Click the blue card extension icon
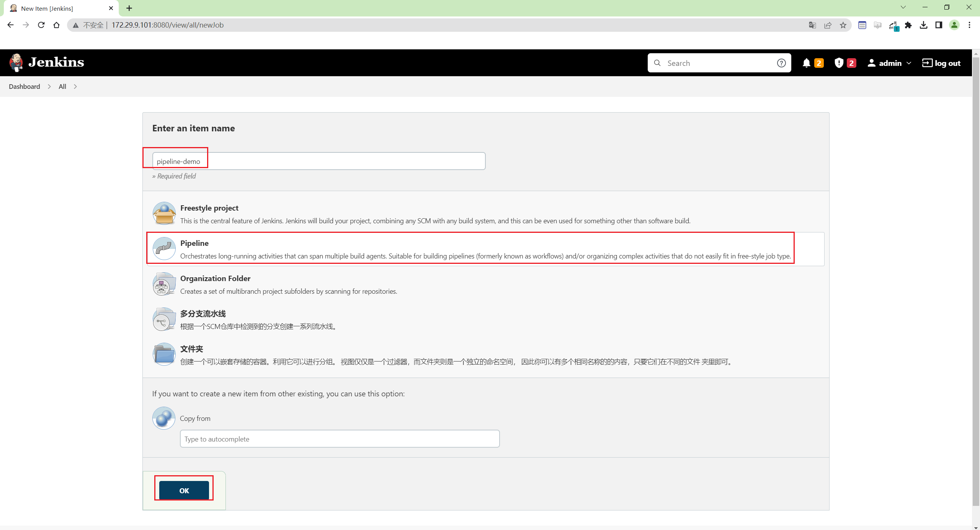The width and height of the screenshot is (980, 530). coord(862,25)
